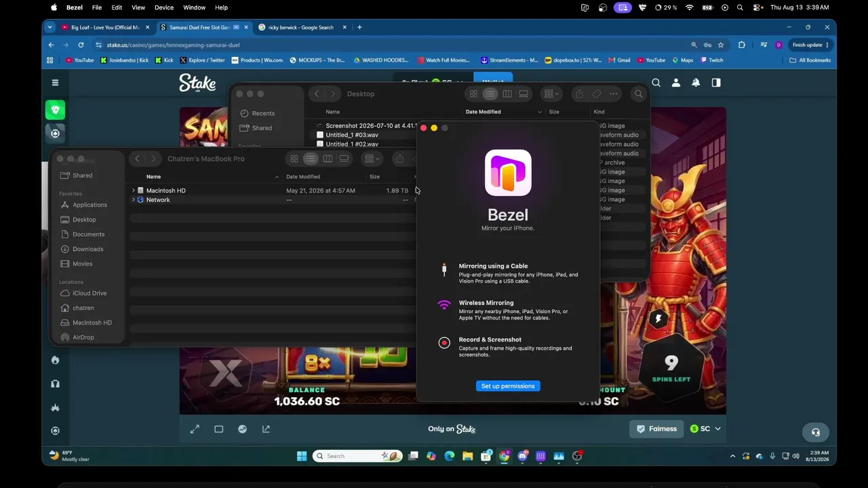The width and height of the screenshot is (868, 488).
Task: Open the live support headset button
Action: [815, 432]
